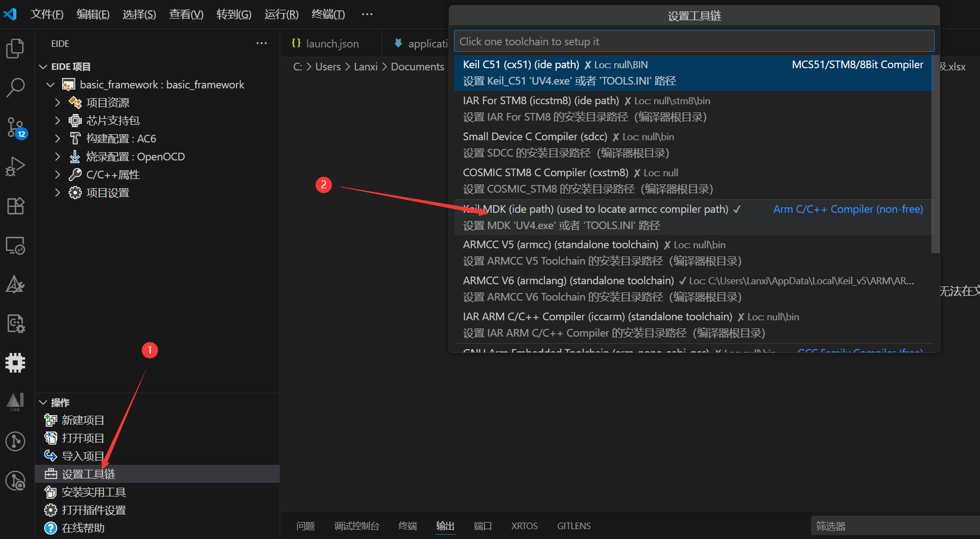
Task: Collapse the 操作 section
Action: (x=44, y=403)
